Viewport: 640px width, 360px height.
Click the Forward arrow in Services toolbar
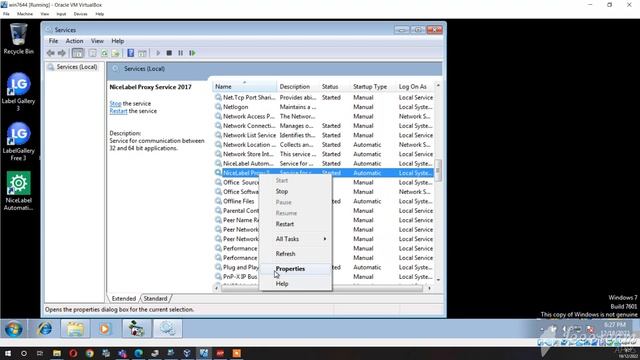[x=62, y=53]
